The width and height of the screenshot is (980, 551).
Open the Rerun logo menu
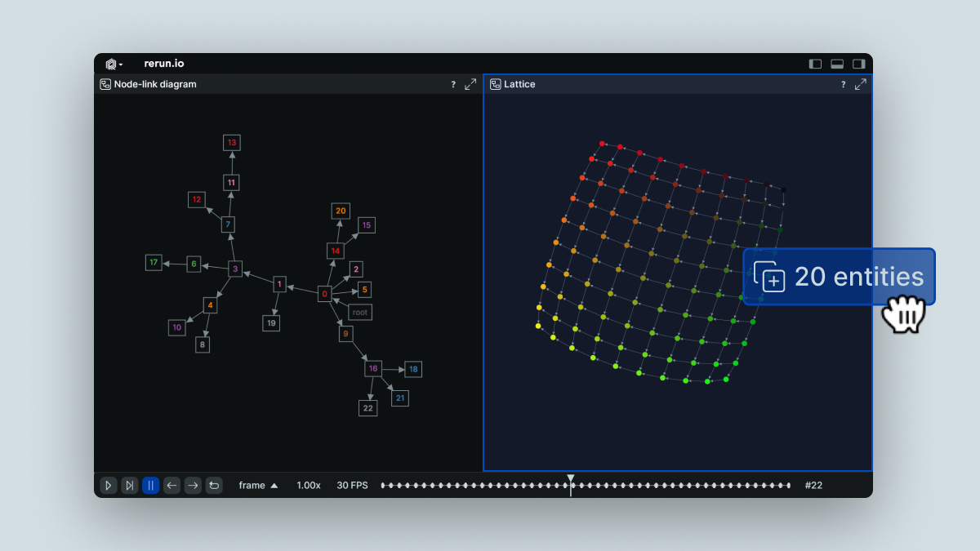click(x=114, y=64)
